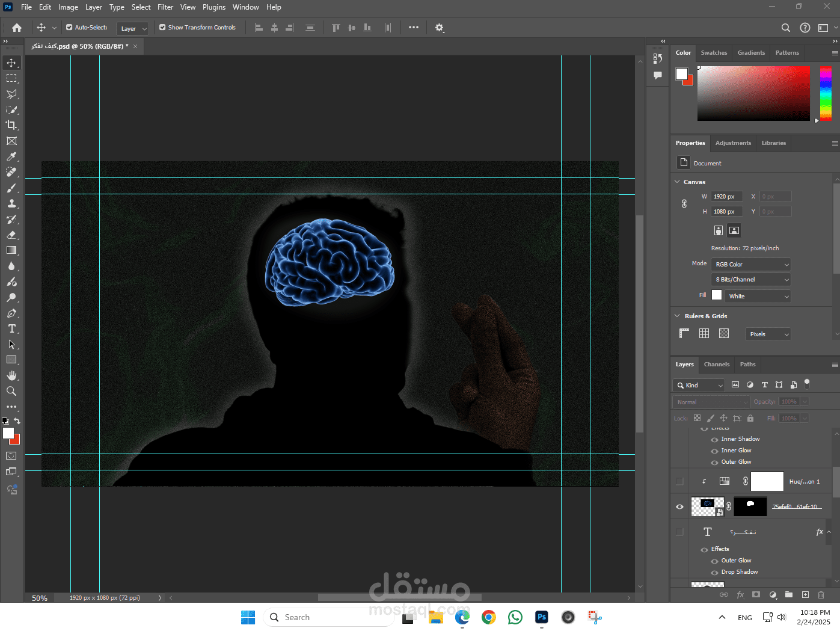
Task: Select the Crop tool
Action: [11, 125]
